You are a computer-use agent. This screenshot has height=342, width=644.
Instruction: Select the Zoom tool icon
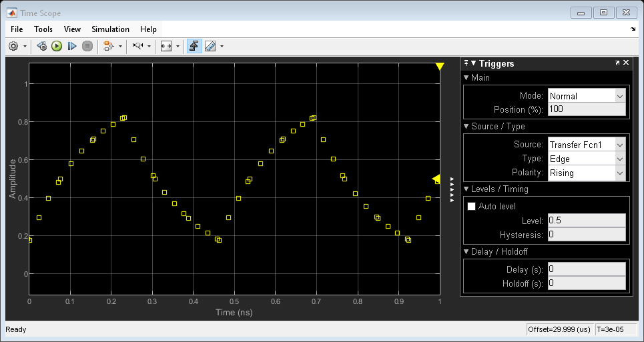[137, 46]
